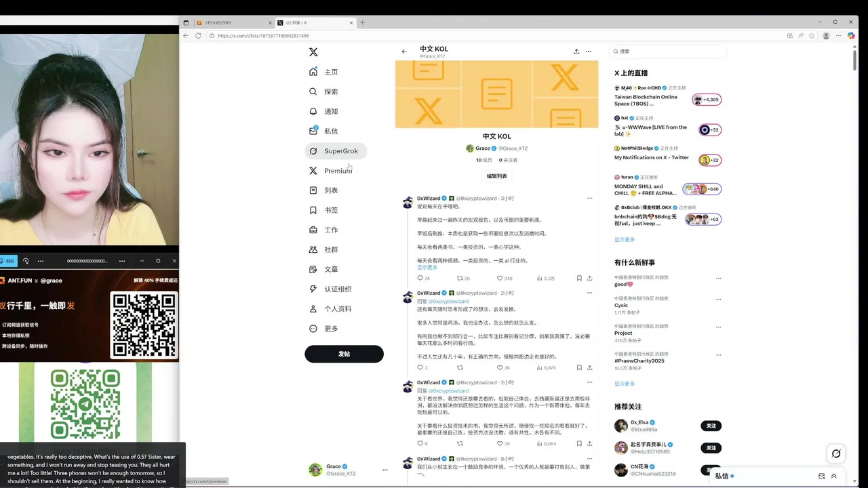The width and height of the screenshot is (868, 488).
Task: Open more options for the Project trend
Action: (718, 327)
